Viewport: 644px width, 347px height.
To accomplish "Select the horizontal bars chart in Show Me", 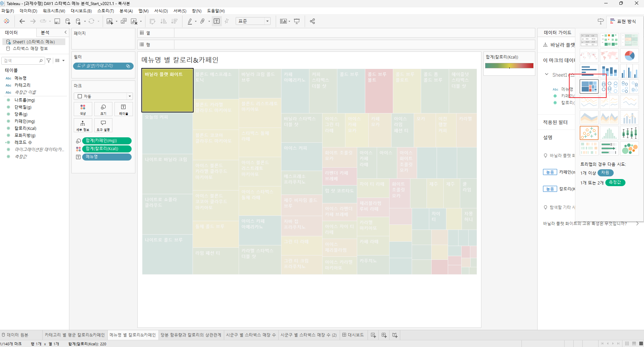I will point(589,71).
